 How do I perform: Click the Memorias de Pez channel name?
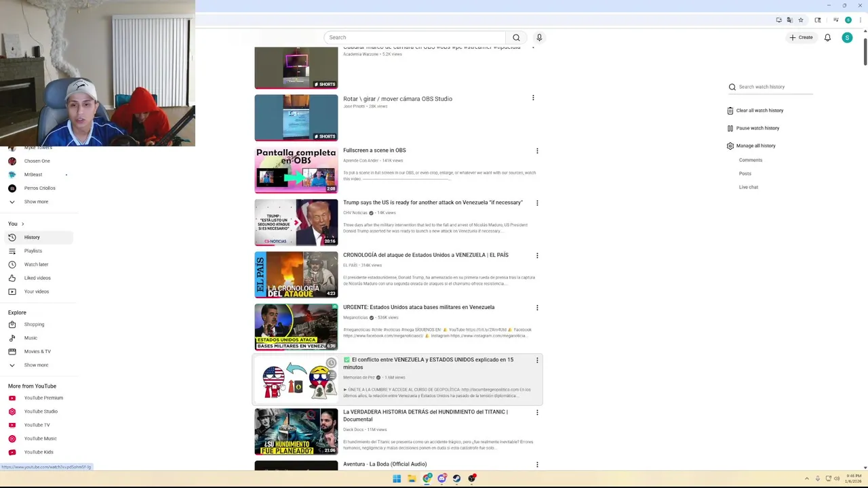pos(359,378)
